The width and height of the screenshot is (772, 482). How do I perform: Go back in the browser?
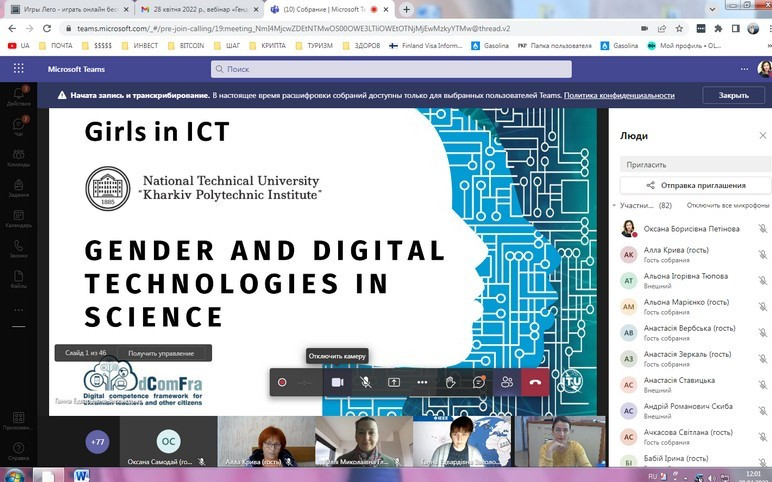point(12,29)
